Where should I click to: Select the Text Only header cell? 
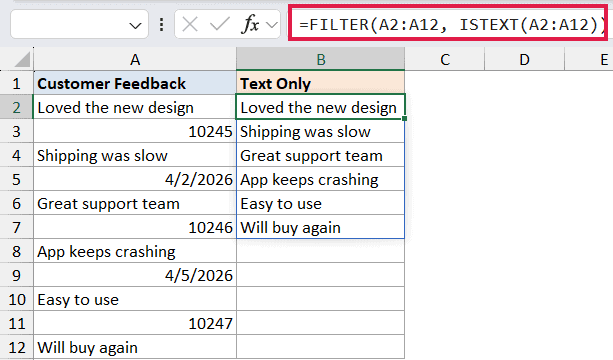321,83
